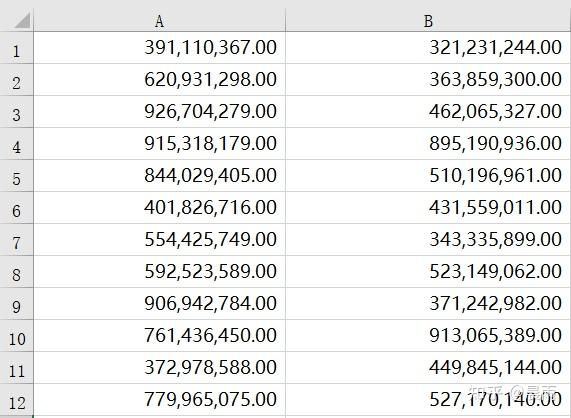Select column A header
This screenshot has height=418, width=571.
(x=160, y=21)
